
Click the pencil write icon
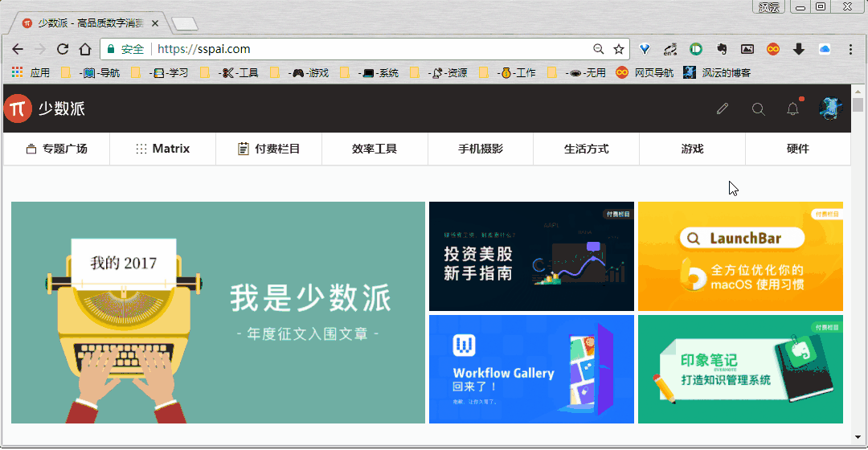click(723, 108)
